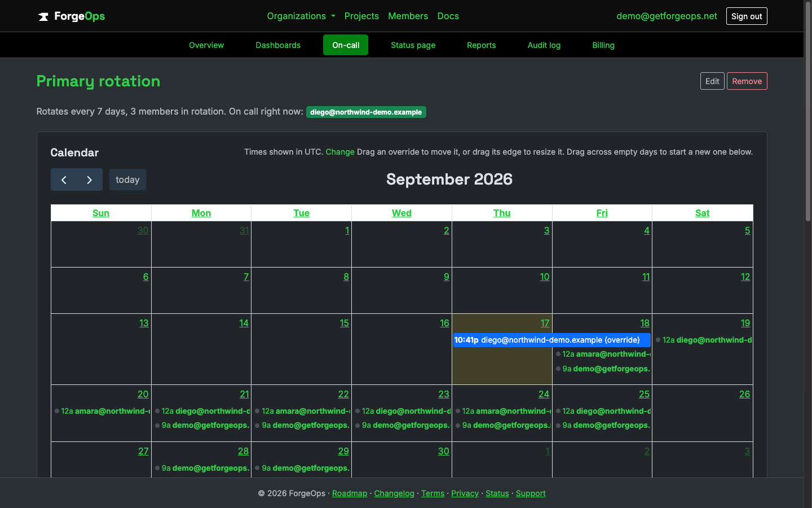Viewport: 812px width, 508px height.
Task: Click the Thu column header
Action: tap(502, 213)
